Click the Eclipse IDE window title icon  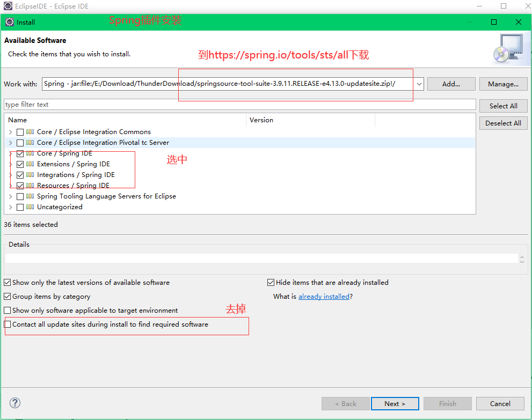click(8, 6)
